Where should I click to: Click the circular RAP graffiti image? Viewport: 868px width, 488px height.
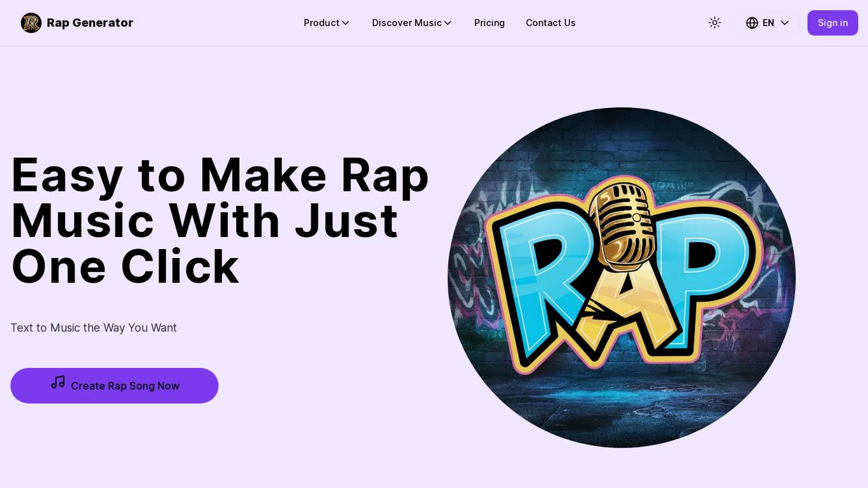pos(622,277)
